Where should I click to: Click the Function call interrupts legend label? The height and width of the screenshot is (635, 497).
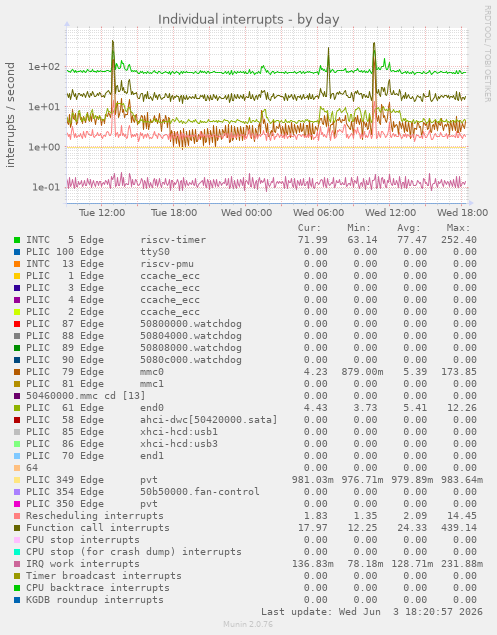(98, 528)
